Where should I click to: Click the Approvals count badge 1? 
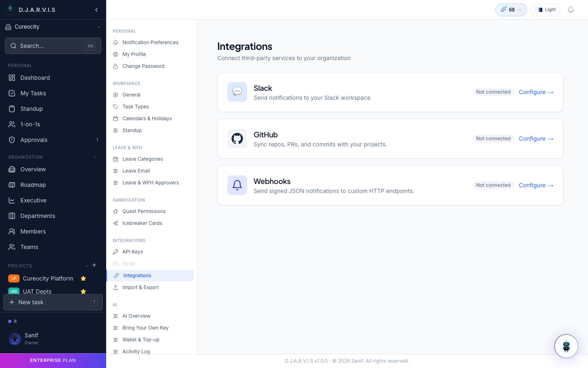(x=97, y=140)
